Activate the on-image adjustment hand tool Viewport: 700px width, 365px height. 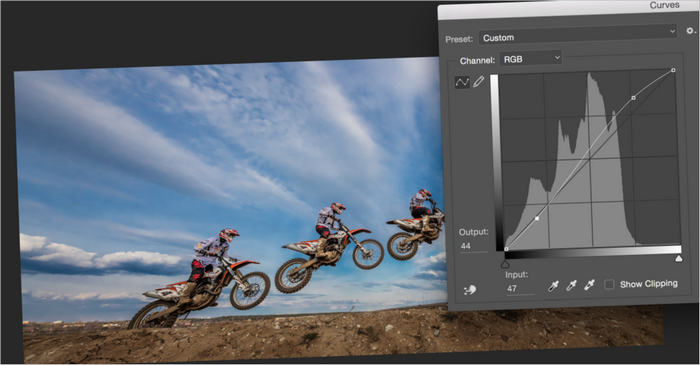(x=470, y=290)
